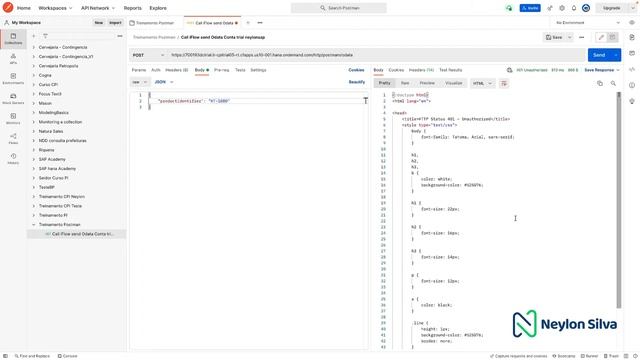
Task: Click the filter icon in collections search
Action: tap(45, 36)
